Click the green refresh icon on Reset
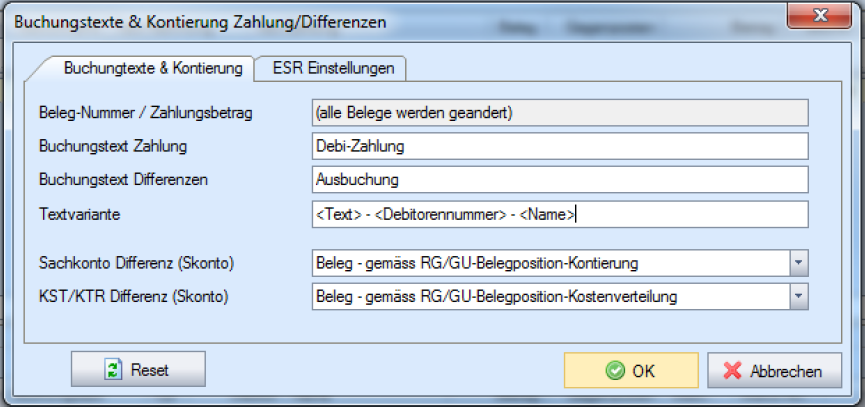 113,370
